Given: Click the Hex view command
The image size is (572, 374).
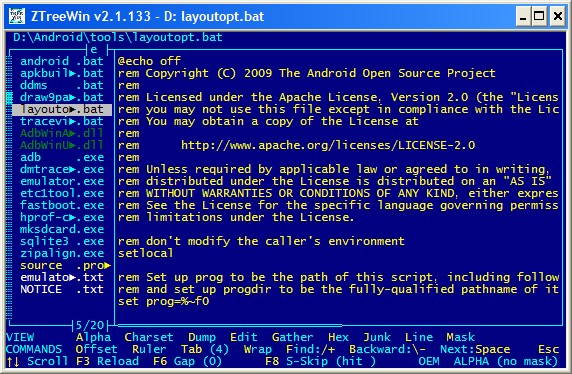Looking at the screenshot, I should click(338, 337).
